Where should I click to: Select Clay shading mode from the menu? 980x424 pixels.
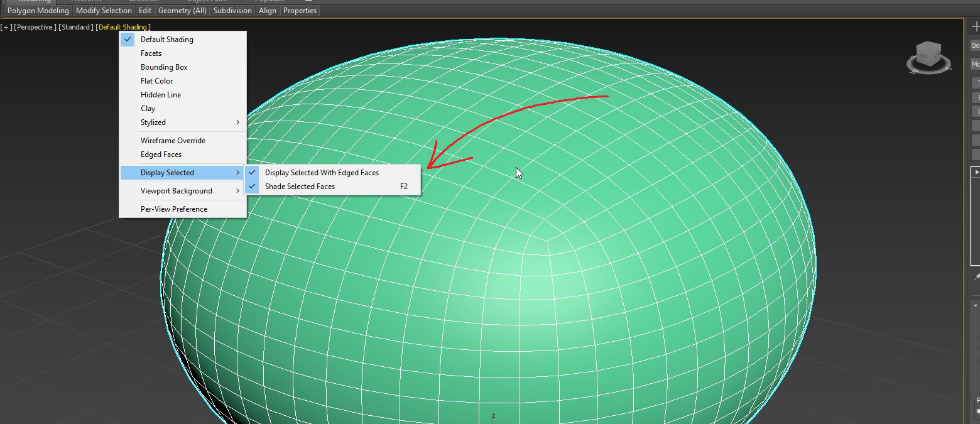(x=148, y=108)
